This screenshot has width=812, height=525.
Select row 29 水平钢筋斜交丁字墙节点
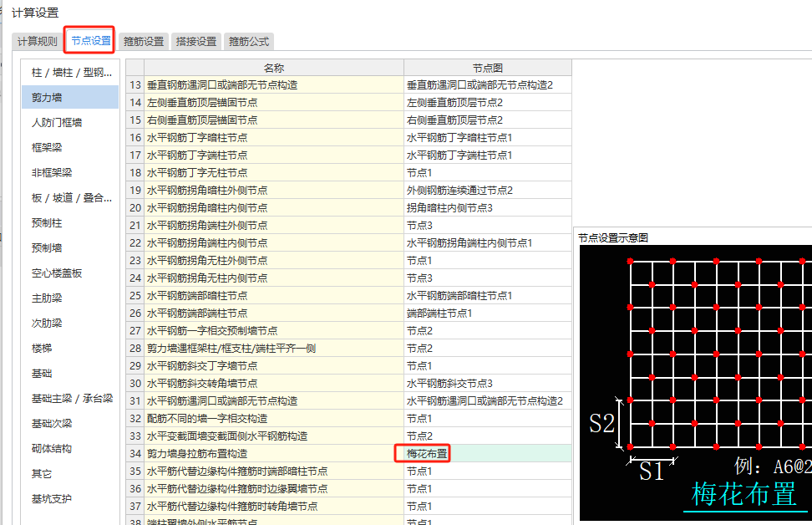tap(349, 366)
